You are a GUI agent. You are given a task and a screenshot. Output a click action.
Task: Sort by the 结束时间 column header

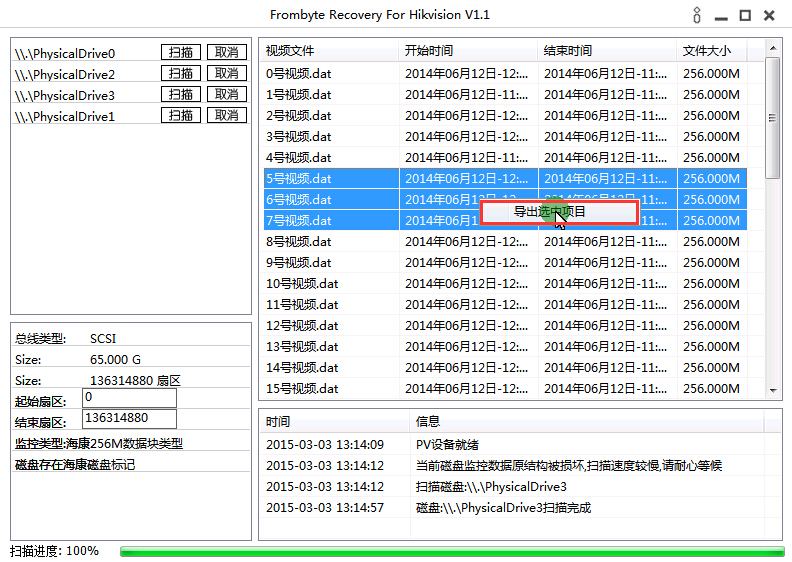pos(607,51)
